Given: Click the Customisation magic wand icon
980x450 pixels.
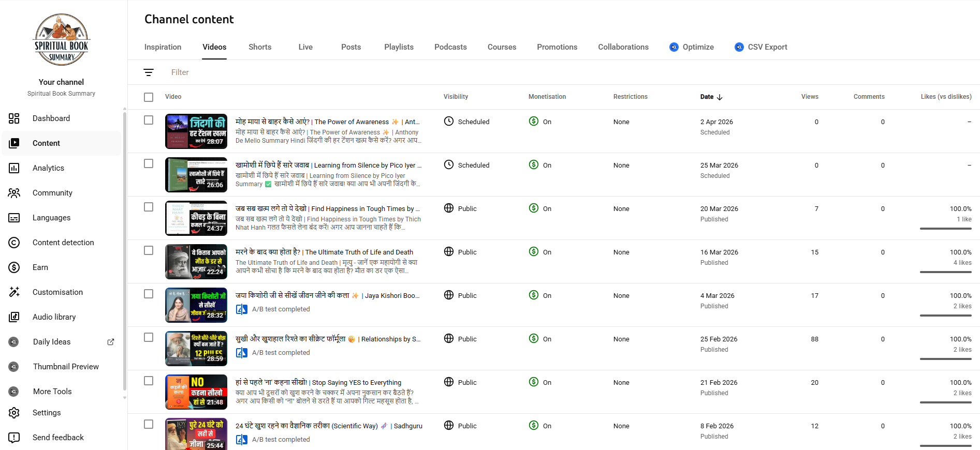Looking at the screenshot, I should [14, 292].
